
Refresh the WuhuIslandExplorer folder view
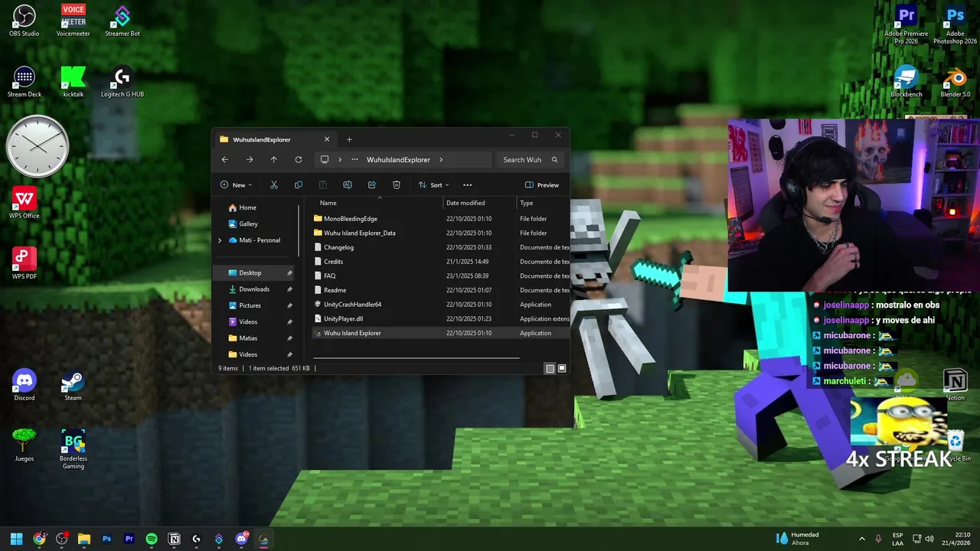point(299,160)
